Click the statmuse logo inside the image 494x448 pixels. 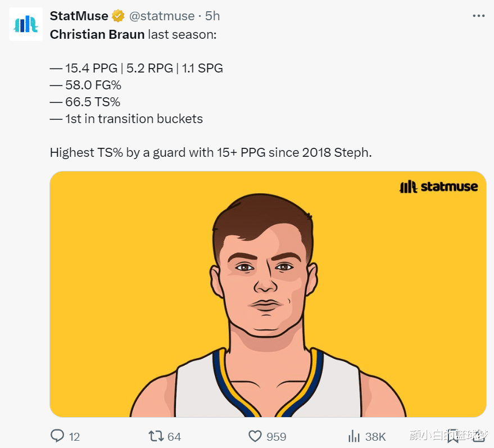tap(438, 187)
